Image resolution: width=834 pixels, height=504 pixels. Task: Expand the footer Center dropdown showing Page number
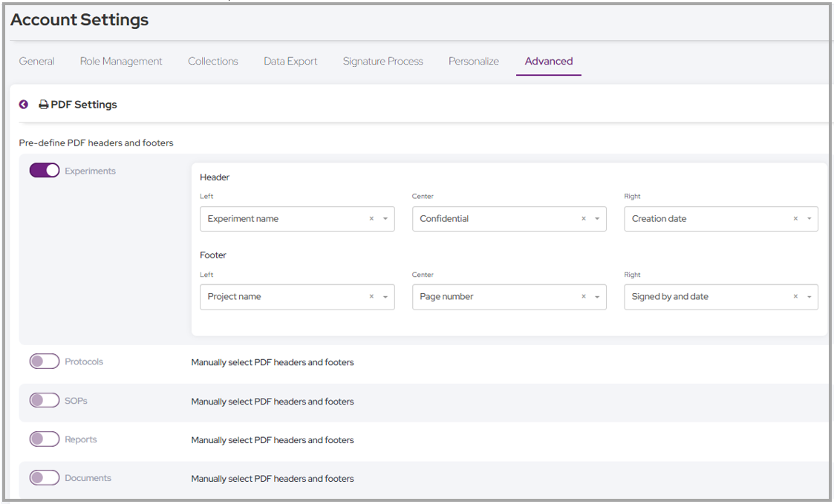point(598,296)
